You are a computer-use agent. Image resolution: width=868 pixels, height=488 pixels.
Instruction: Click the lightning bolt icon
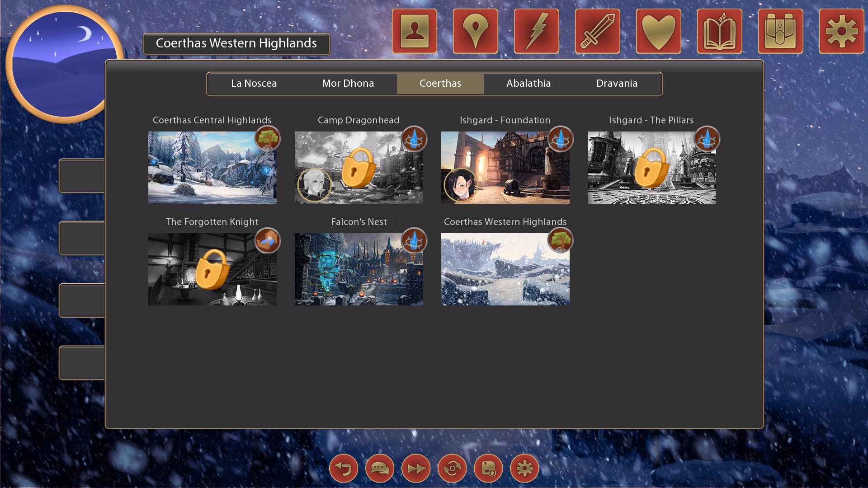click(x=537, y=31)
